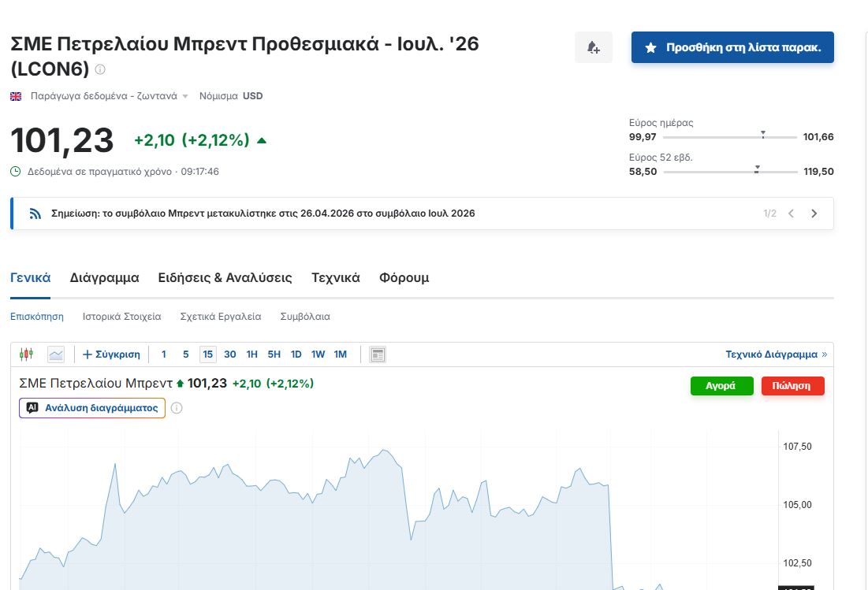Image resolution: width=868 pixels, height=590 pixels.
Task: Click info icon beside Ανάλυση διαγράμματος
Action: tap(177, 408)
